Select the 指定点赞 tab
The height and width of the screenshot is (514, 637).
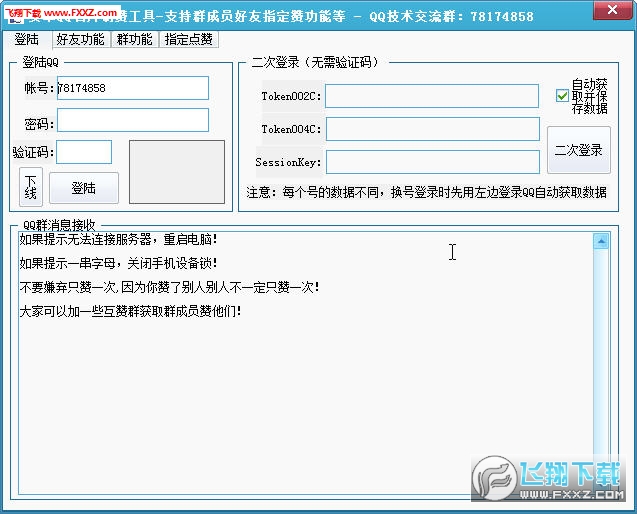(x=189, y=39)
